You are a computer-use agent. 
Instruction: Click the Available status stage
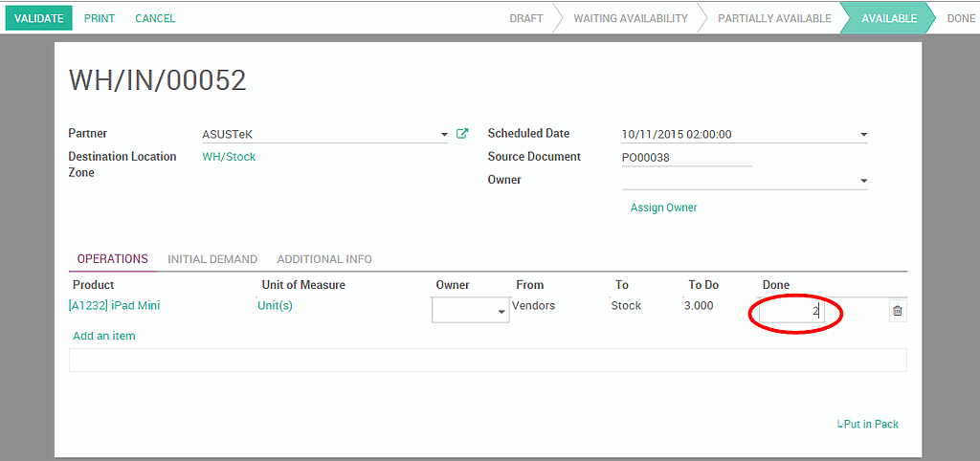(x=888, y=18)
